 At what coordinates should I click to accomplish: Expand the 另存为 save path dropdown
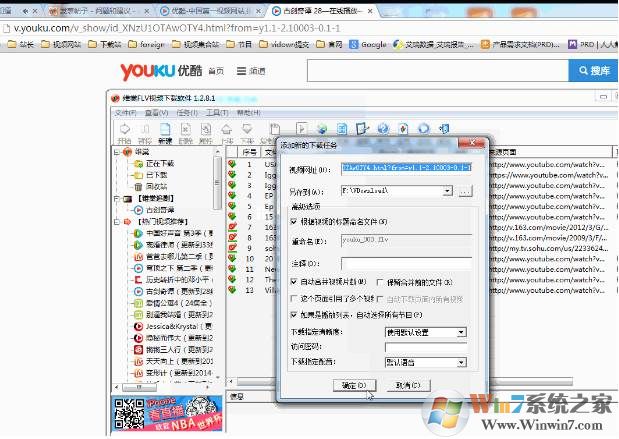coord(449,191)
